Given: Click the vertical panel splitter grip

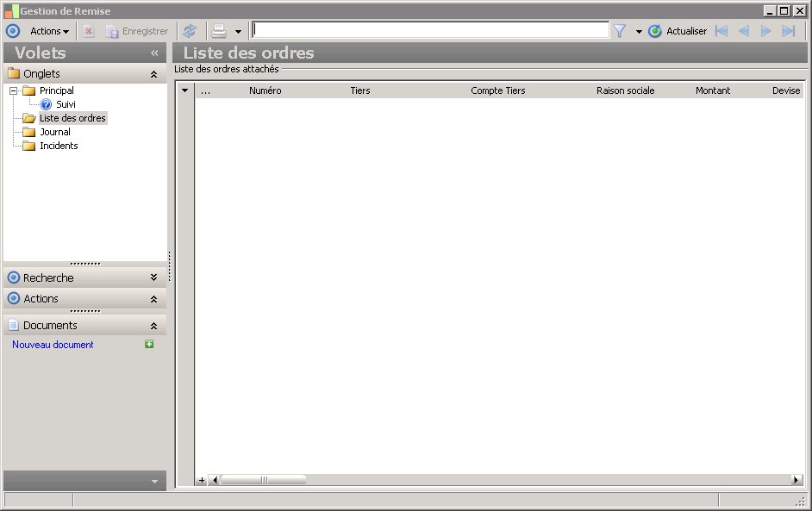Looking at the screenshot, I should coord(169,266).
